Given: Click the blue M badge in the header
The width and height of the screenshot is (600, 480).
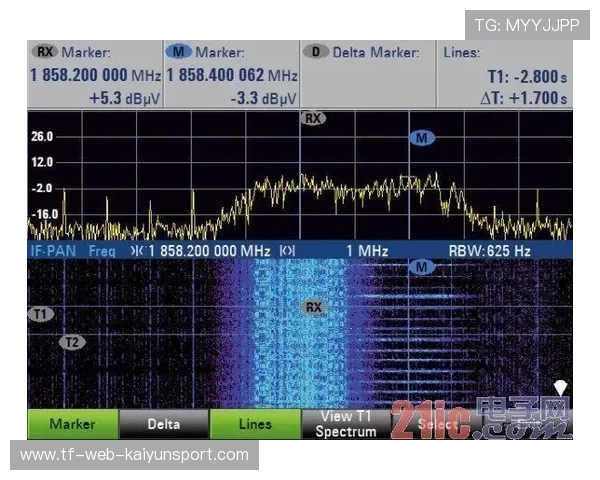Looking at the screenshot, I should (179, 52).
